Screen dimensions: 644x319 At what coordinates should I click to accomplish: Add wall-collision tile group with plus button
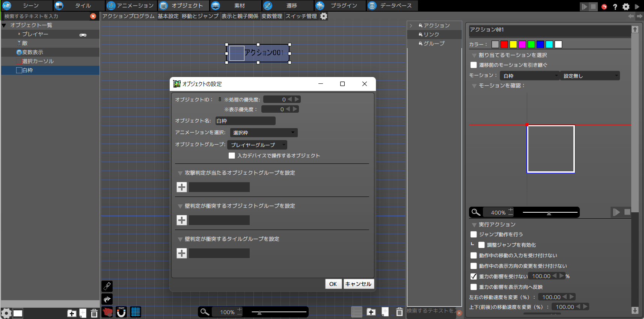coord(182,253)
